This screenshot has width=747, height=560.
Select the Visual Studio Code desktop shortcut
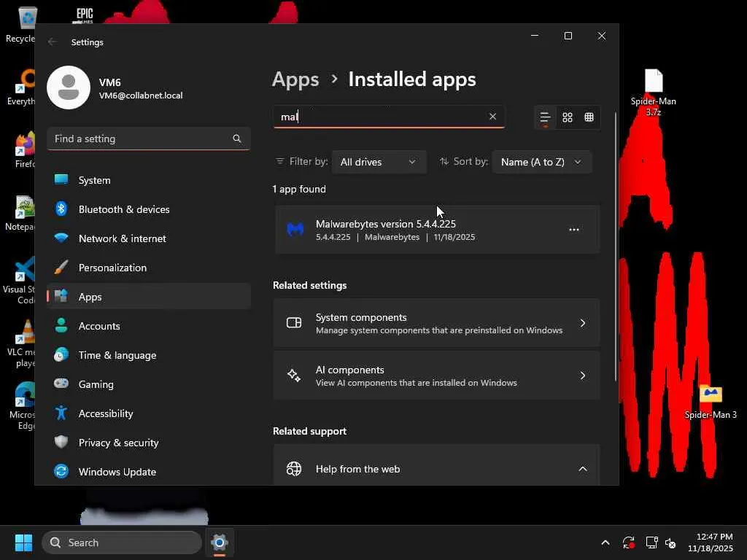pyautogui.click(x=19, y=281)
